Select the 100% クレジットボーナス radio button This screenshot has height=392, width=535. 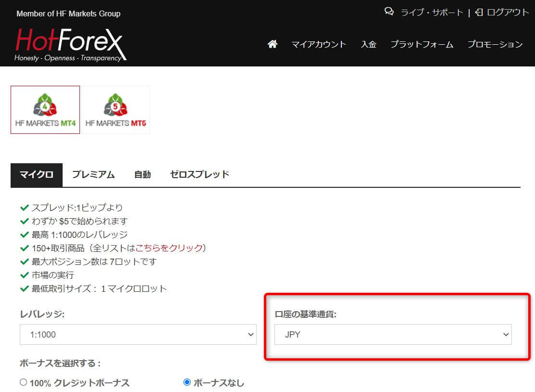pos(23,382)
